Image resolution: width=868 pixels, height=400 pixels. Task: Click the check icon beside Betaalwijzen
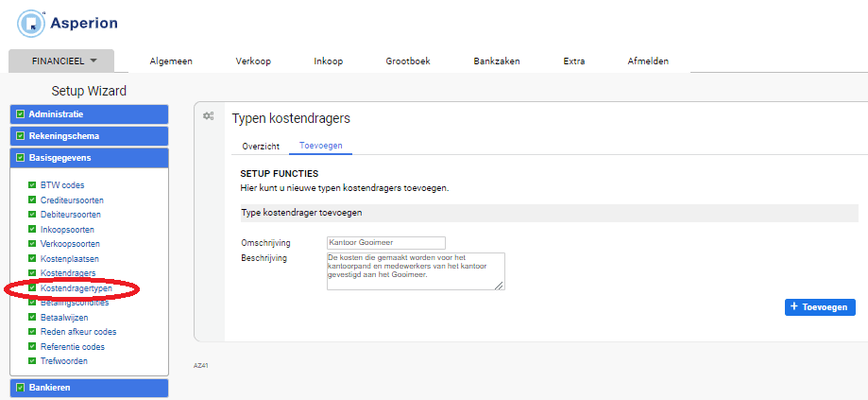pos(32,318)
